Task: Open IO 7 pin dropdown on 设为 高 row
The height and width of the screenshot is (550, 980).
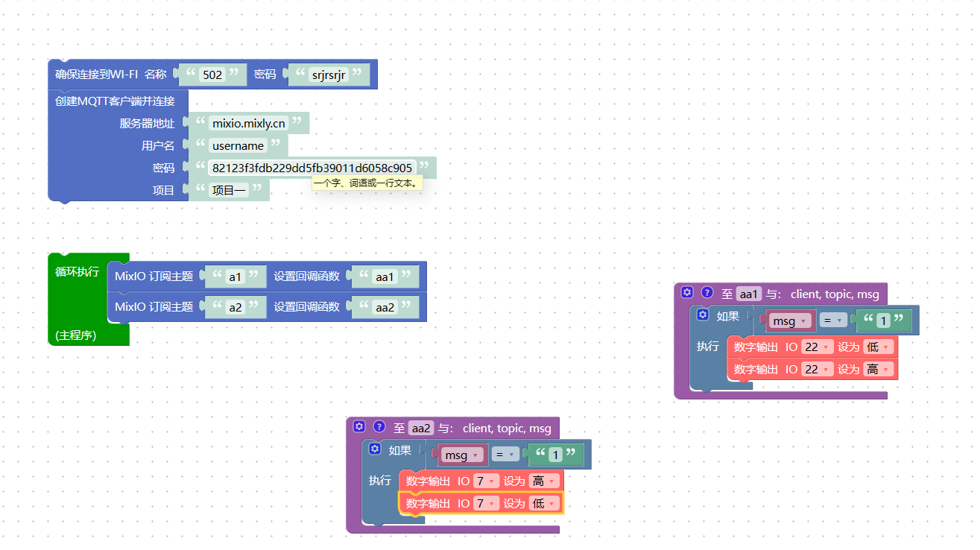Action: [485, 481]
